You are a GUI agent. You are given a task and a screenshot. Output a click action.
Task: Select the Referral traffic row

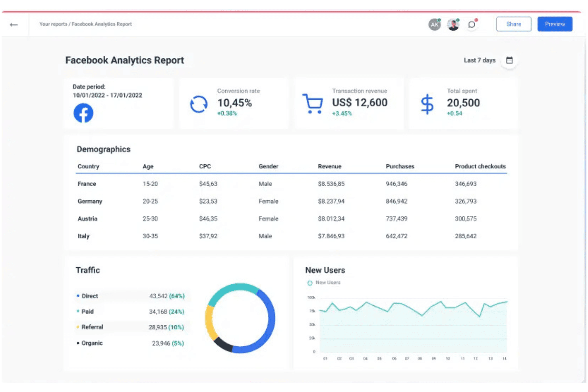[x=131, y=327]
